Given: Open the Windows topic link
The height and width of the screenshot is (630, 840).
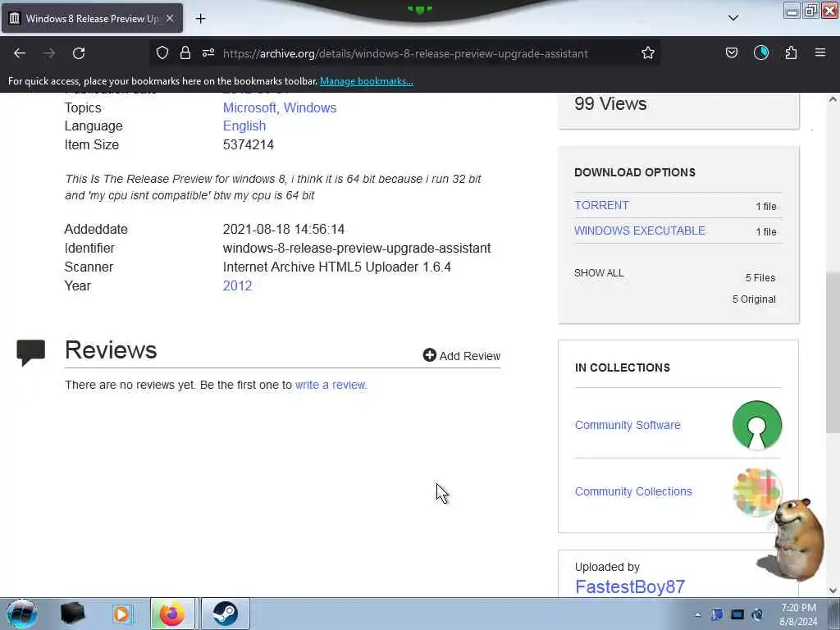Looking at the screenshot, I should tap(309, 107).
